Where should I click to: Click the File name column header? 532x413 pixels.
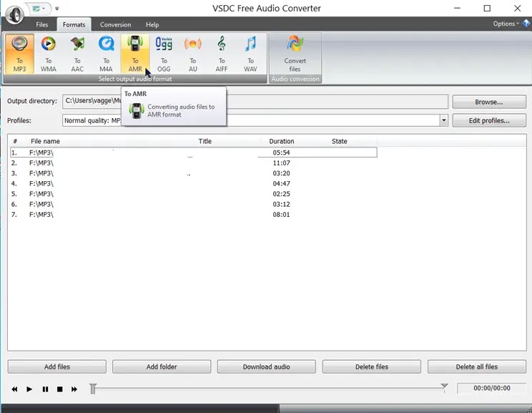coord(45,141)
